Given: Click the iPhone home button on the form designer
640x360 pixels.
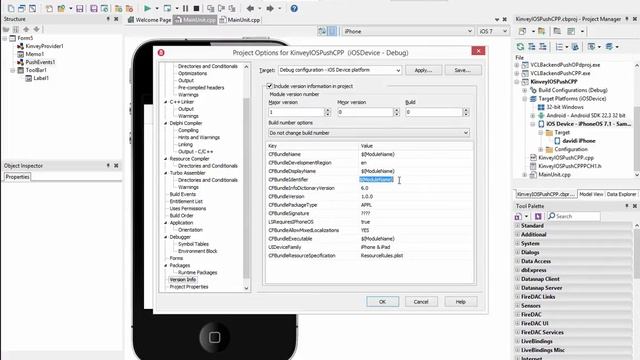Looking at the screenshot, I should pyautogui.click(x=215, y=337).
